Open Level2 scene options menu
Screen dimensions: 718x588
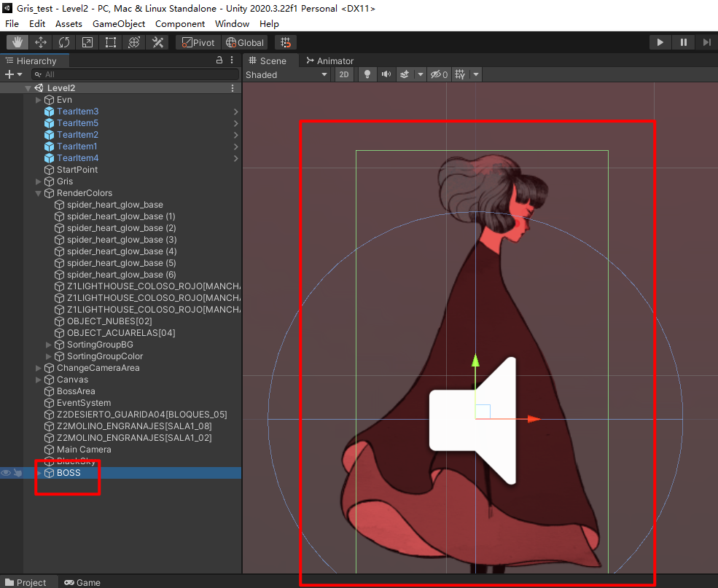[233, 88]
